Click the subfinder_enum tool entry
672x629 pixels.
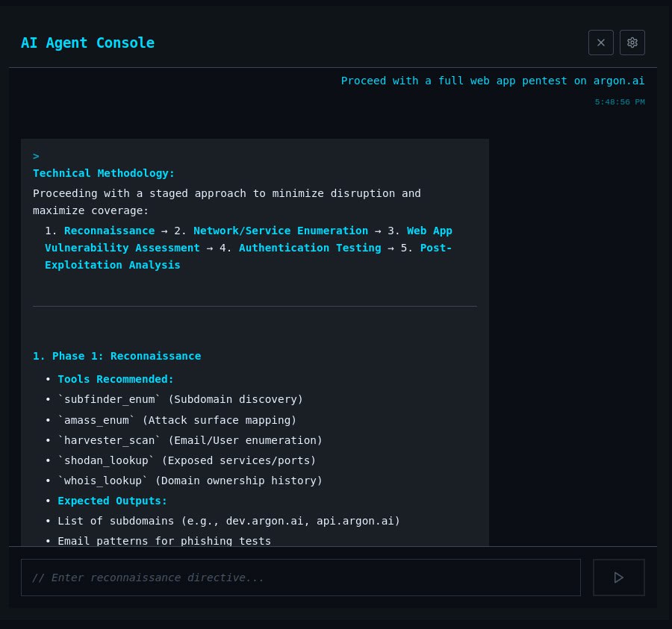[x=181, y=399]
